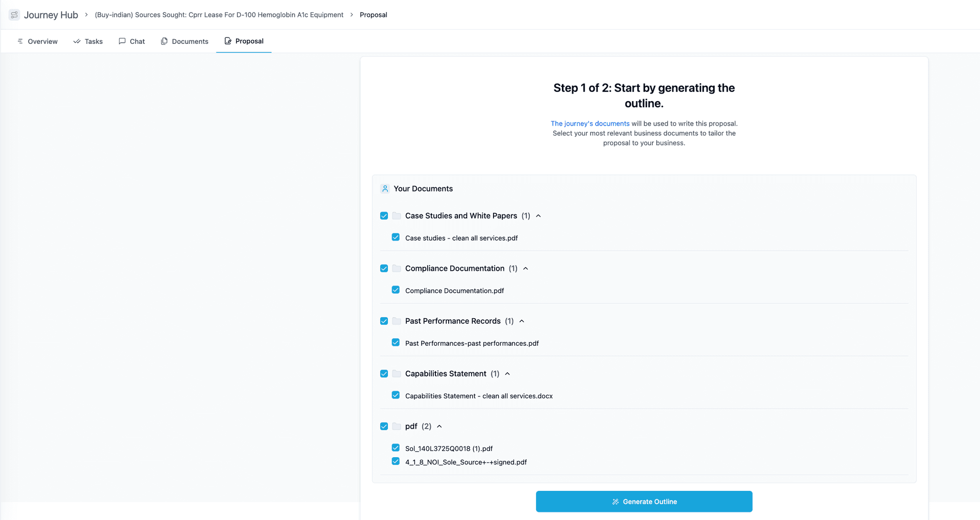Viewport: 980px width, 520px height.
Task: Uncheck the Compliance Documentation.pdf file checkbox
Action: [396, 290]
